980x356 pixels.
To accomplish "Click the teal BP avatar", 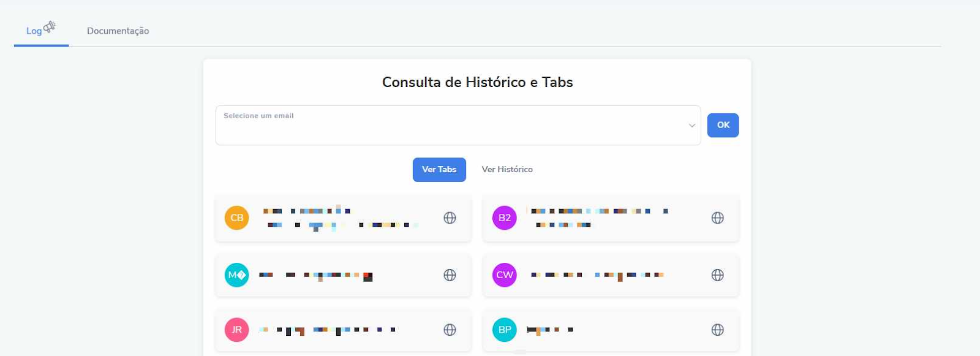I will (x=504, y=330).
